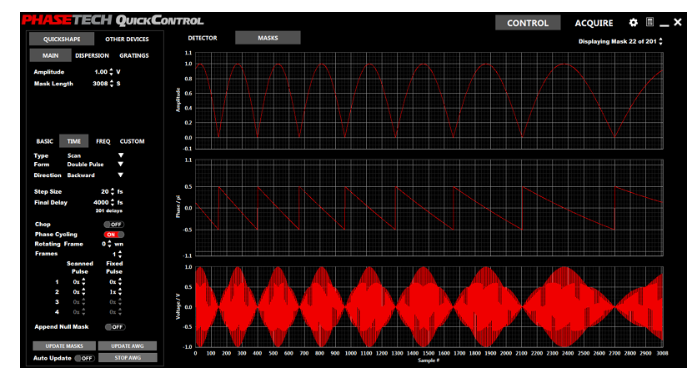
Task: Switch to the DETECTOR tab
Action: pos(202,38)
